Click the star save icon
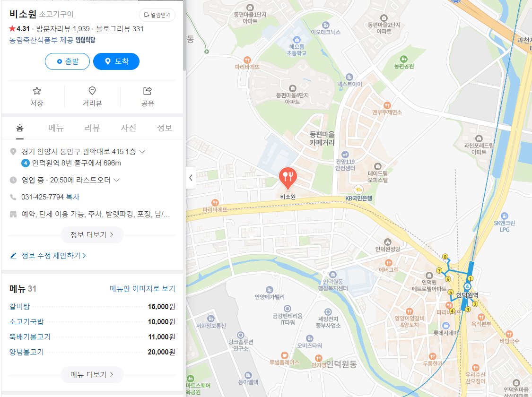Screen dimensions: 532x397 tap(36, 91)
